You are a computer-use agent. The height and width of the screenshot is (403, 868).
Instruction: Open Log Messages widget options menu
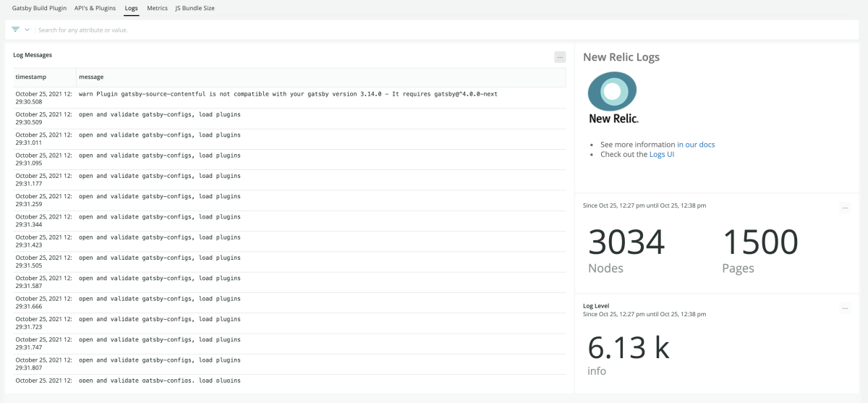(x=560, y=57)
